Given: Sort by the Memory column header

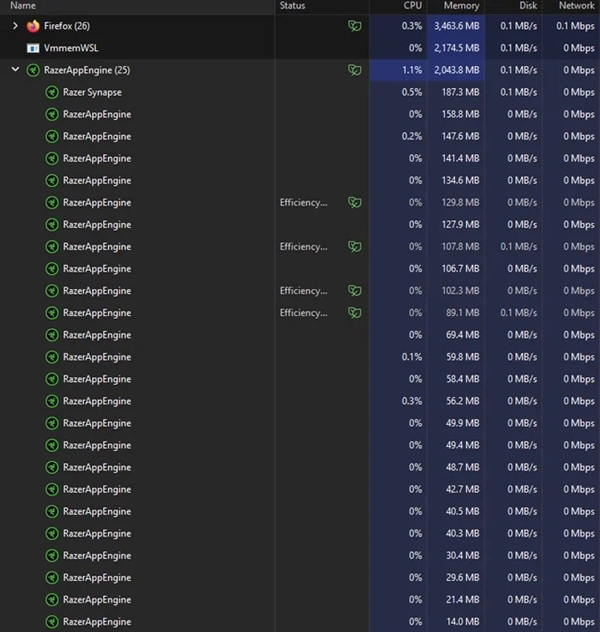Looking at the screenshot, I should 461,6.
